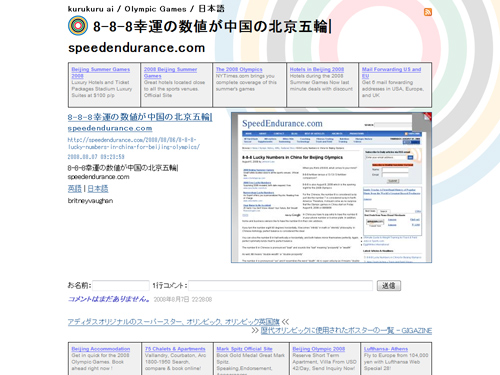Open the 2008 Beijing Summer Games ad
Screen dimensions: 500x375
(170, 72)
